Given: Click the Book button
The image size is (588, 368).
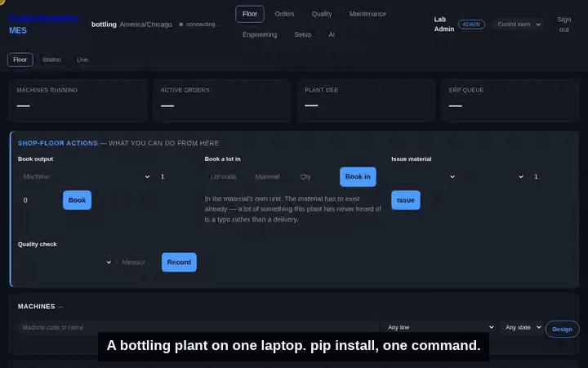Looking at the screenshot, I should click(x=77, y=200).
